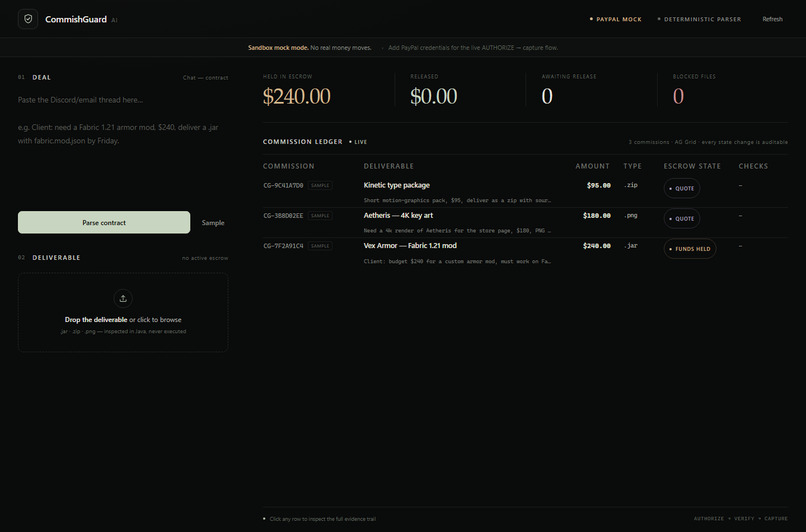Open the Vex Armor — Fabric 1.21 mod row
The image size is (806, 532).
click(525, 253)
